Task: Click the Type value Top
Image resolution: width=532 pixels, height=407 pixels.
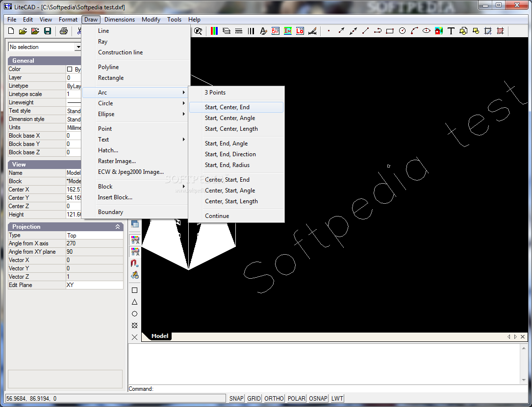Action: coord(94,236)
